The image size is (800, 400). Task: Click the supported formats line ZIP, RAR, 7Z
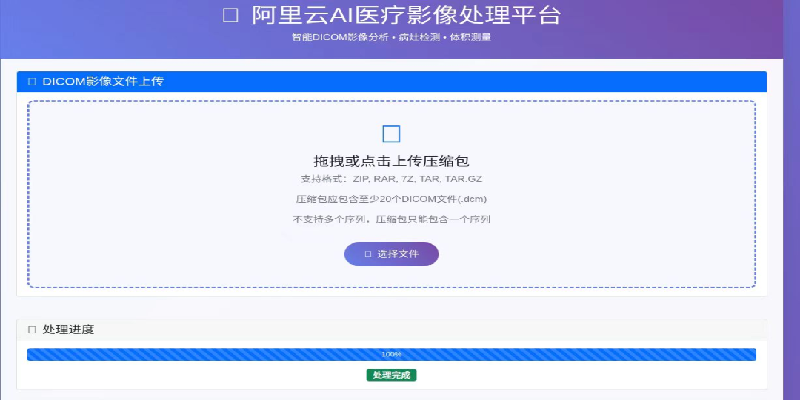[391, 178]
